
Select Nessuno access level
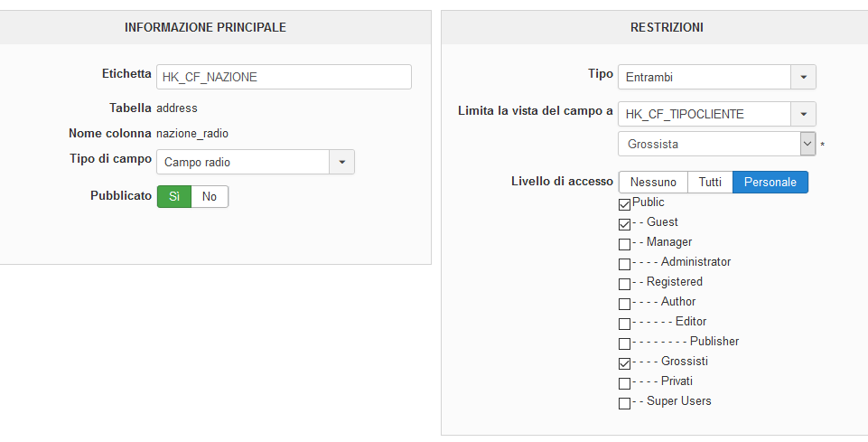[x=652, y=182]
